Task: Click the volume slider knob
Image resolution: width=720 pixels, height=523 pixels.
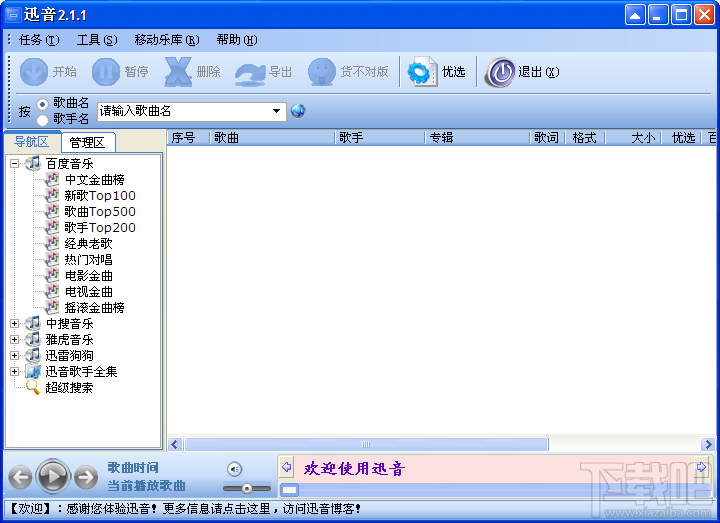Action: tap(247, 489)
